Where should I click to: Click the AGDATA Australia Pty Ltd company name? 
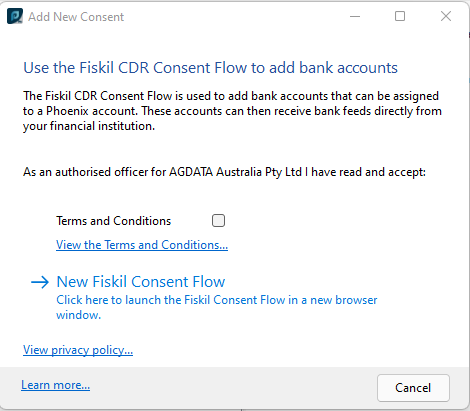click(x=236, y=172)
